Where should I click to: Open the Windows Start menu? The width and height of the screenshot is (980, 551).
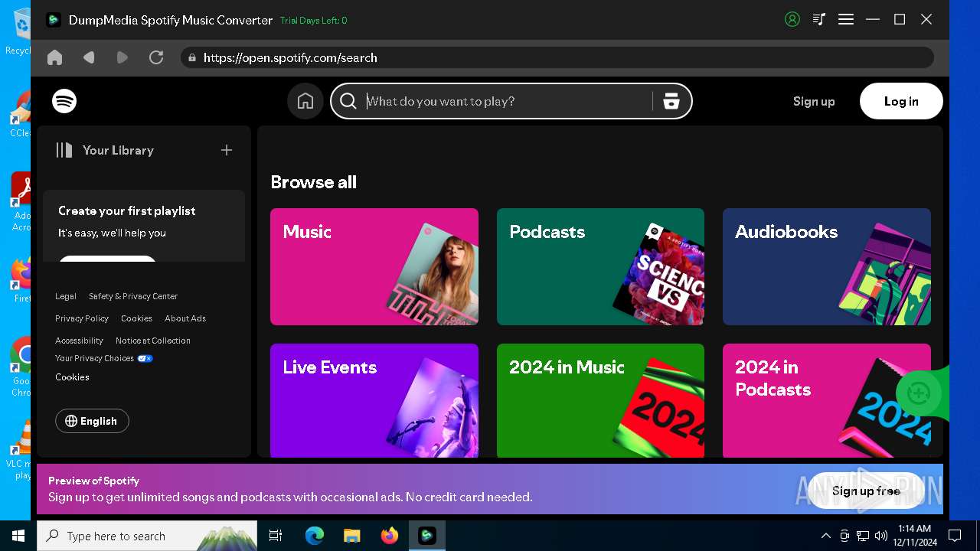18,536
